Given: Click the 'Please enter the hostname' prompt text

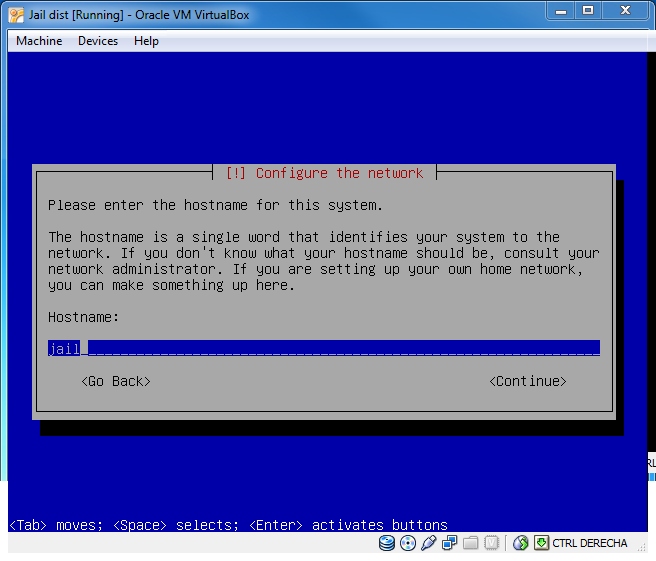Looking at the screenshot, I should [215, 205].
